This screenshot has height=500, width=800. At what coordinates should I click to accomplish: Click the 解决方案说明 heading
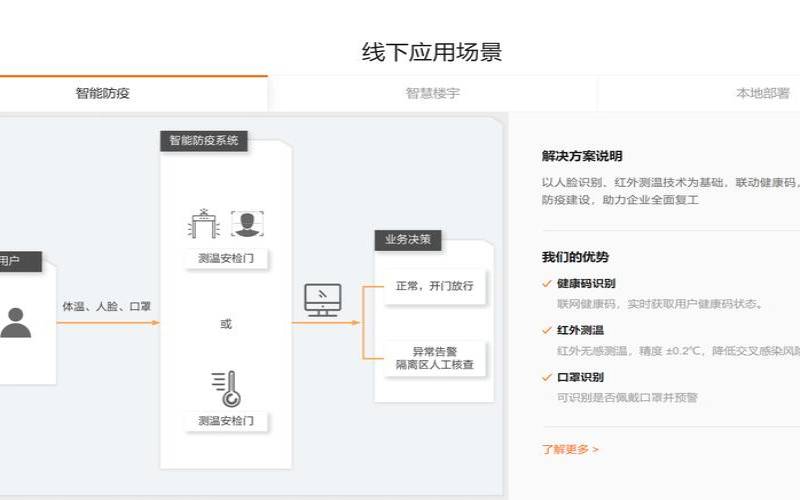[582, 156]
